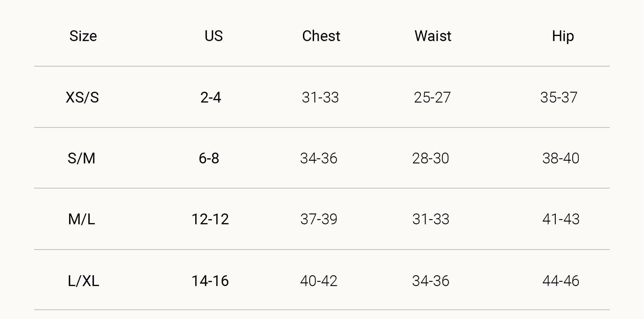The height and width of the screenshot is (319, 644).
Task: Select waist measurement 25-27
Action: [x=432, y=97]
